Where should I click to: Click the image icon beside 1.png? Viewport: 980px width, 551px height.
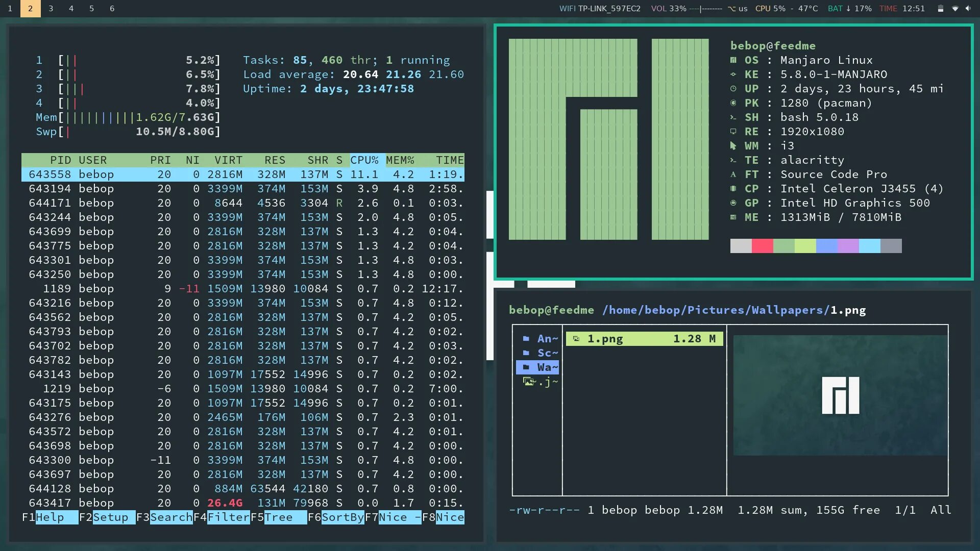[576, 339]
